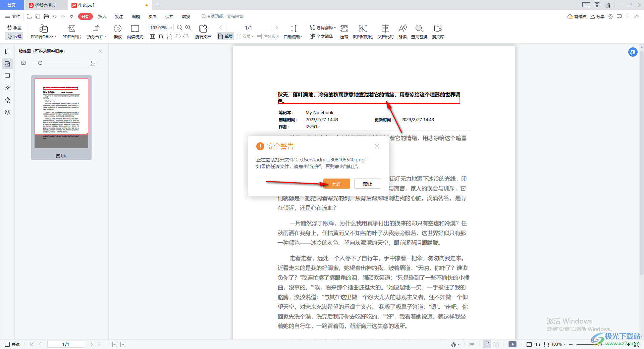
Task: Open 截图和对比 screenshot and compare
Action: tap(363, 32)
